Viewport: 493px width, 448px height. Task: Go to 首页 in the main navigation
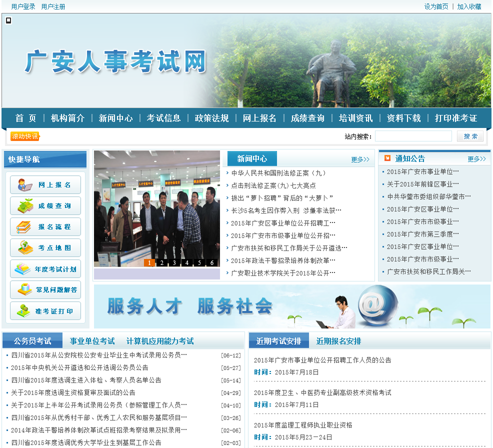click(x=26, y=118)
